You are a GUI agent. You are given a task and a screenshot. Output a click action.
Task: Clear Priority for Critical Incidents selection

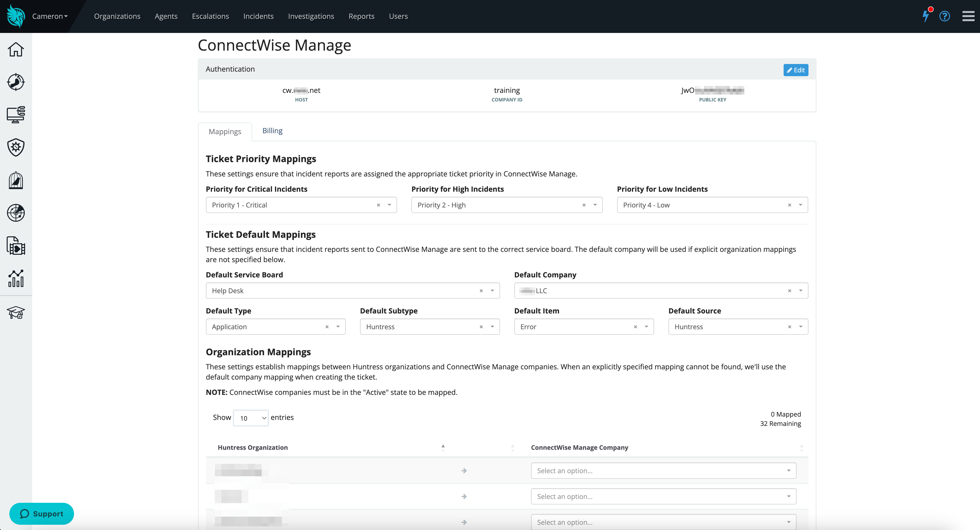(x=378, y=205)
